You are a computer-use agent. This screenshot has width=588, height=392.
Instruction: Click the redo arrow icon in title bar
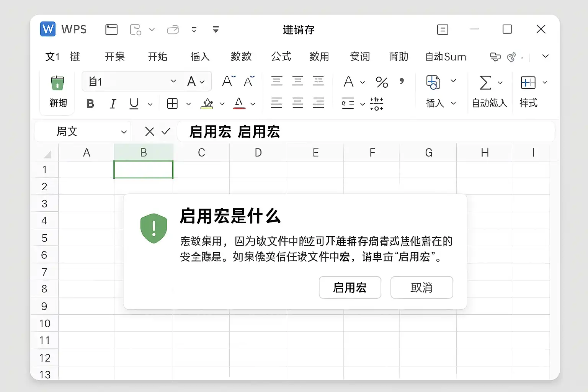click(x=173, y=29)
